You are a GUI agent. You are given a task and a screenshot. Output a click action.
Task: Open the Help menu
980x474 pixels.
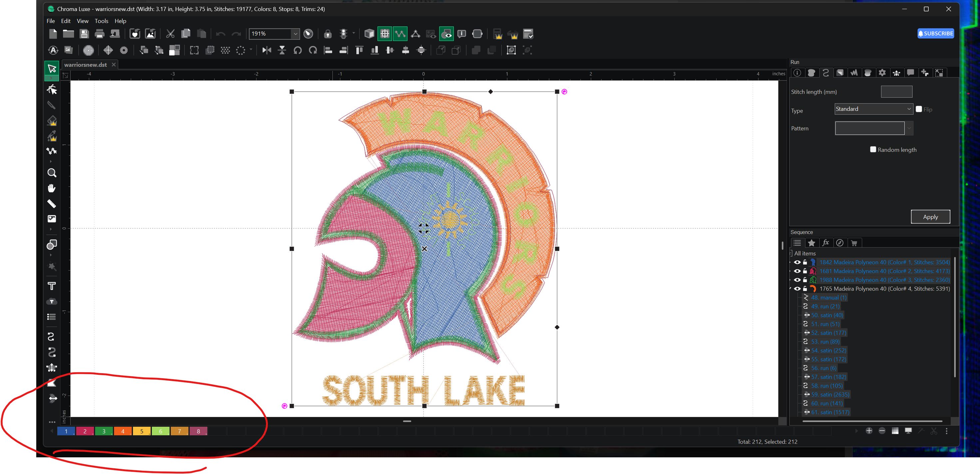pyautogui.click(x=120, y=21)
